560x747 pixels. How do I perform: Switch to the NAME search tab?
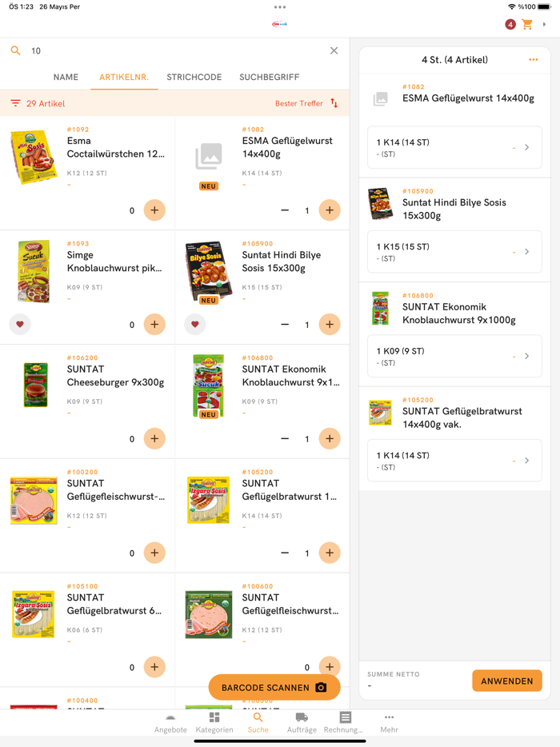click(66, 77)
